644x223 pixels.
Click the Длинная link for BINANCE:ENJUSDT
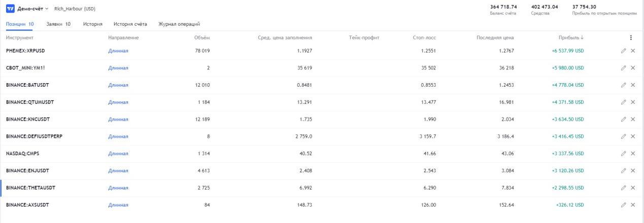click(118, 171)
